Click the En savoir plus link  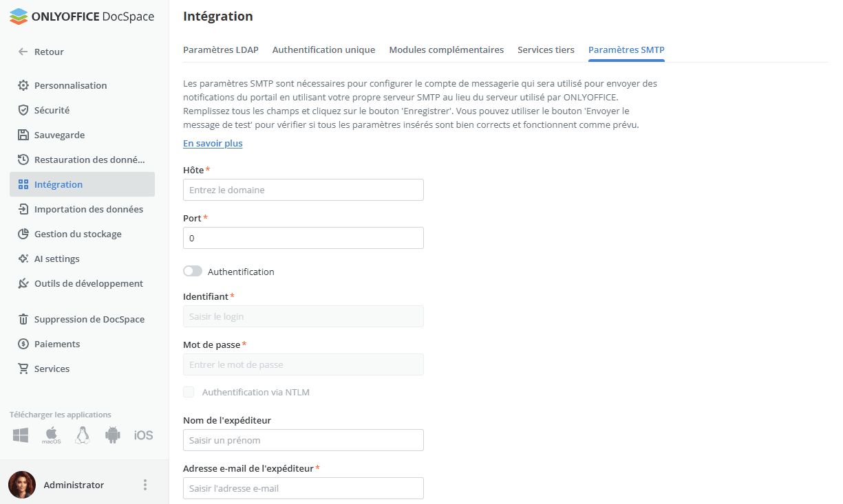(x=213, y=143)
